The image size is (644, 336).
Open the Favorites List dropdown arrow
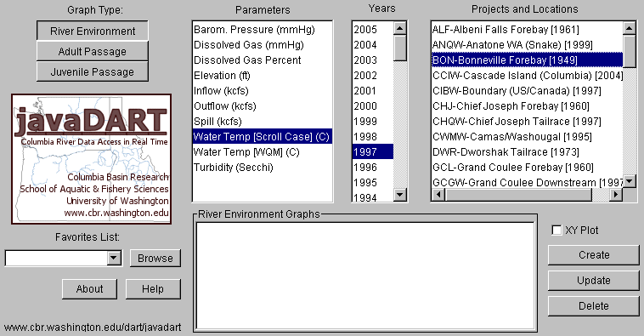(114, 259)
